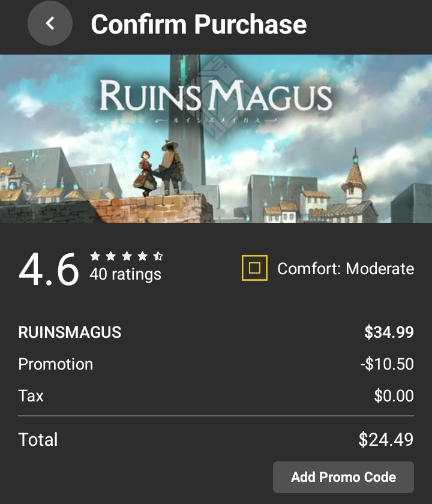Click the $0.00 tax amount

(x=394, y=395)
